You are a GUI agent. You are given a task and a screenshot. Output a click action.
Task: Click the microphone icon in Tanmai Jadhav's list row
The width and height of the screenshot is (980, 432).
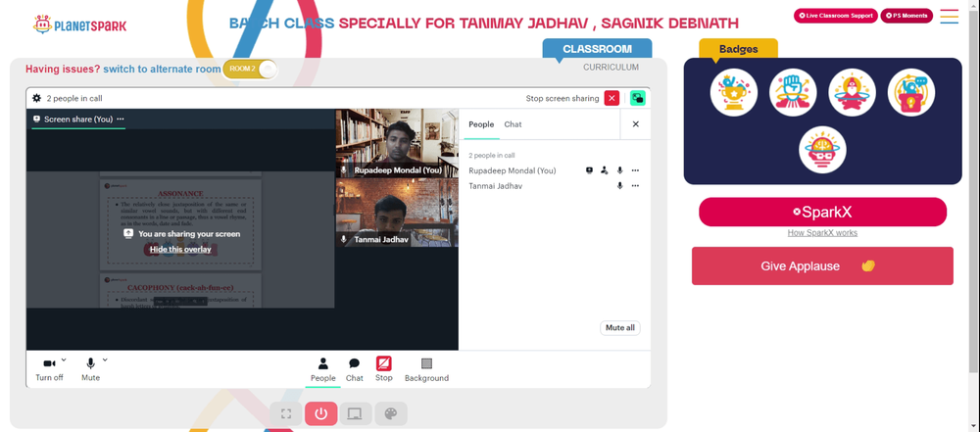[x=620, y=186]
